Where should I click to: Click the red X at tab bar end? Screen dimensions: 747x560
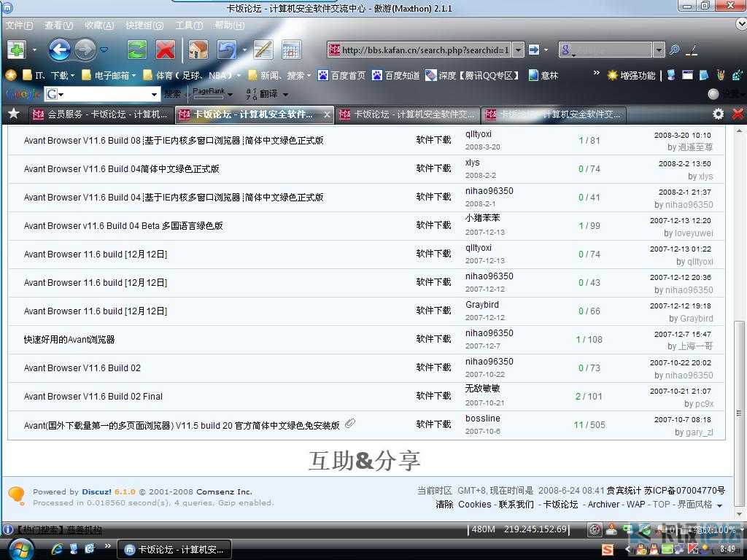[738, 114]
